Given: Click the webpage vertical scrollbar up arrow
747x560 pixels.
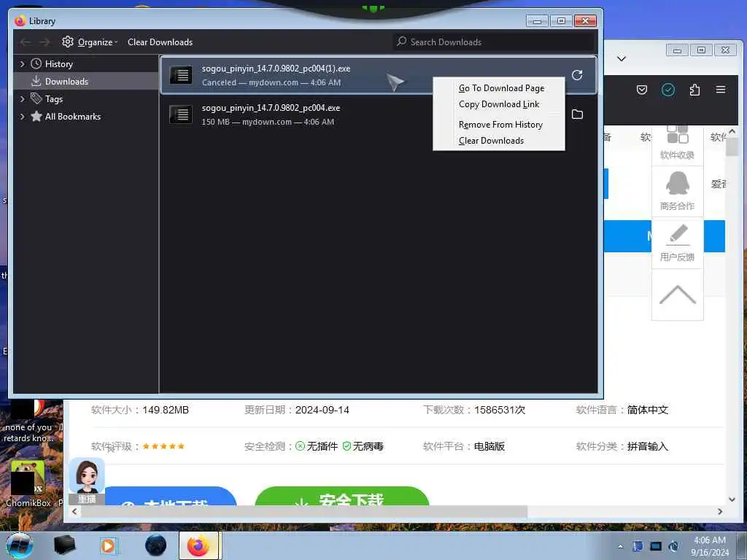Looking at the screenshot, I should tap(732, 131).
